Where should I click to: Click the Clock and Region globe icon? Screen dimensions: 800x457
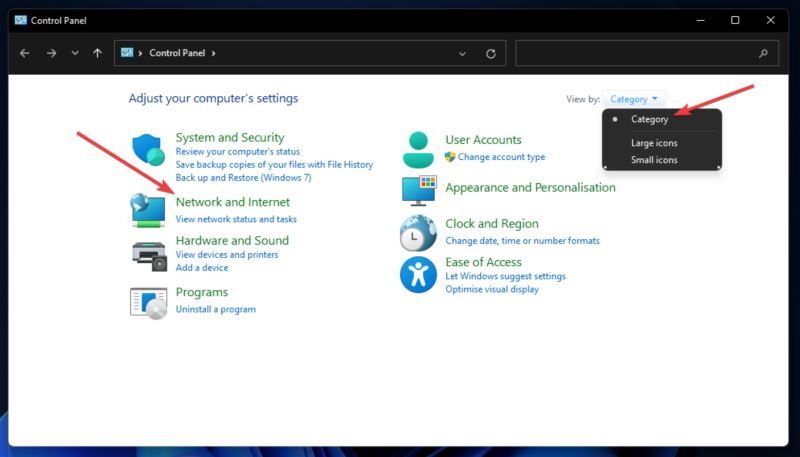[x=418, y=233]
